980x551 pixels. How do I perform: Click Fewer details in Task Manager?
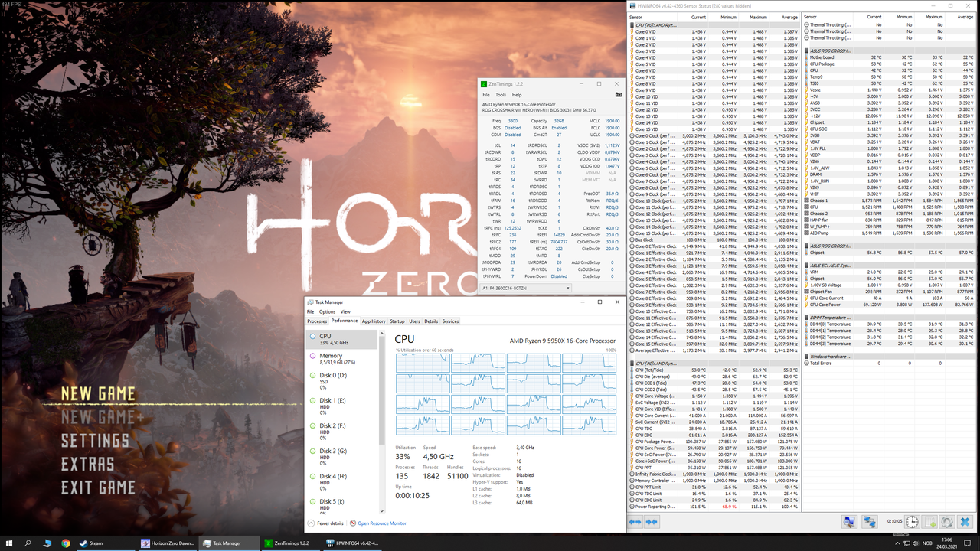click(330, 523)
